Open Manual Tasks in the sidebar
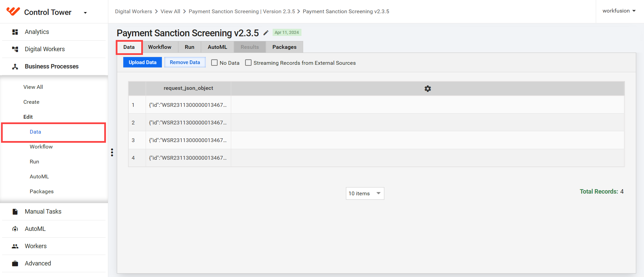This screenshot has height=277, width=644. coord(43,212)
